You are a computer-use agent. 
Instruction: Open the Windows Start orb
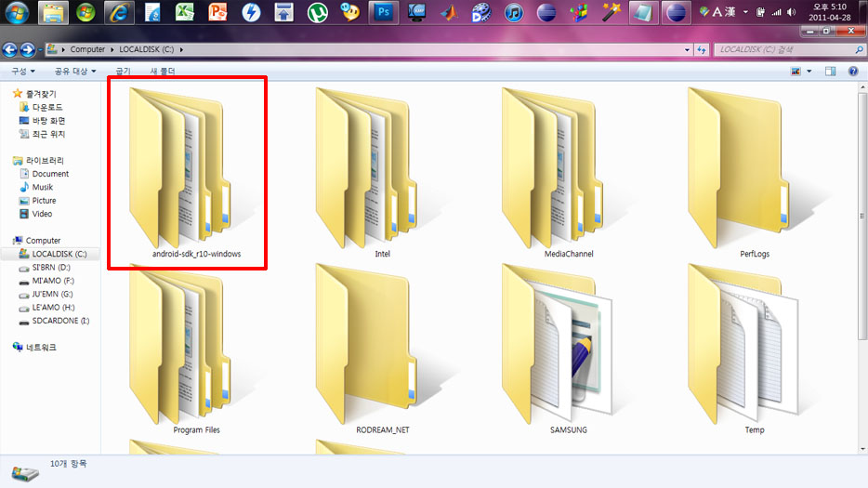tap(17, 12)
